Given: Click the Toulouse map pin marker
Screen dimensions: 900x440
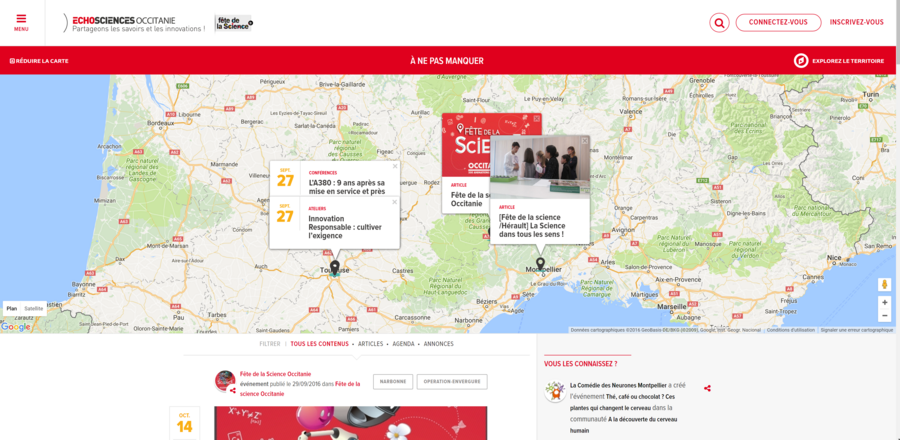Looking at the screenshot, I should [335, 267].
